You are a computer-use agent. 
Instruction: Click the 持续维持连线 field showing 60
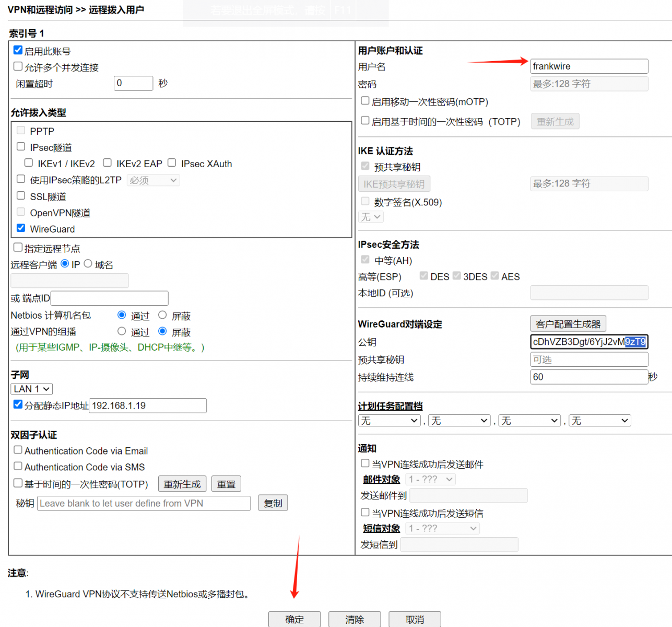590,377
